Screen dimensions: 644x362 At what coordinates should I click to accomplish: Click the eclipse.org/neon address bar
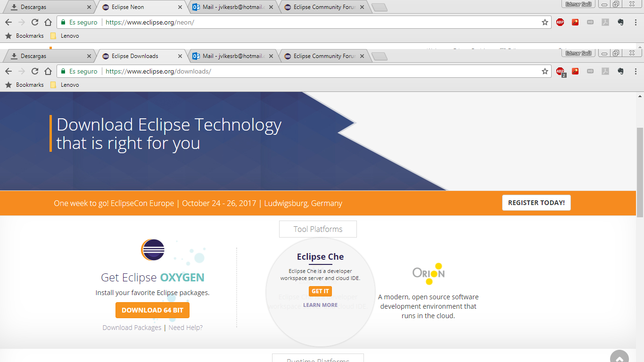click(304, 22)
